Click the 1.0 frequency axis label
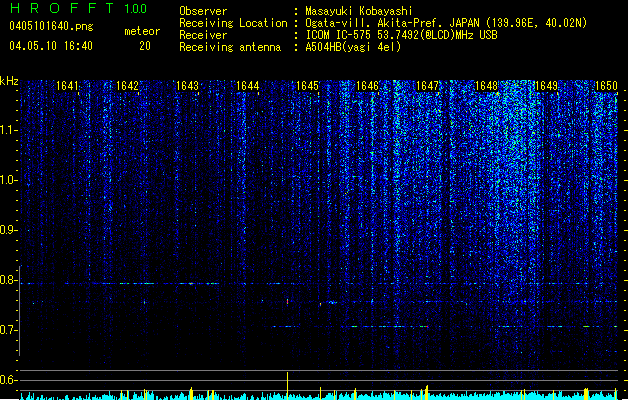The image size is (629, 400). click(x=8, y=180)
